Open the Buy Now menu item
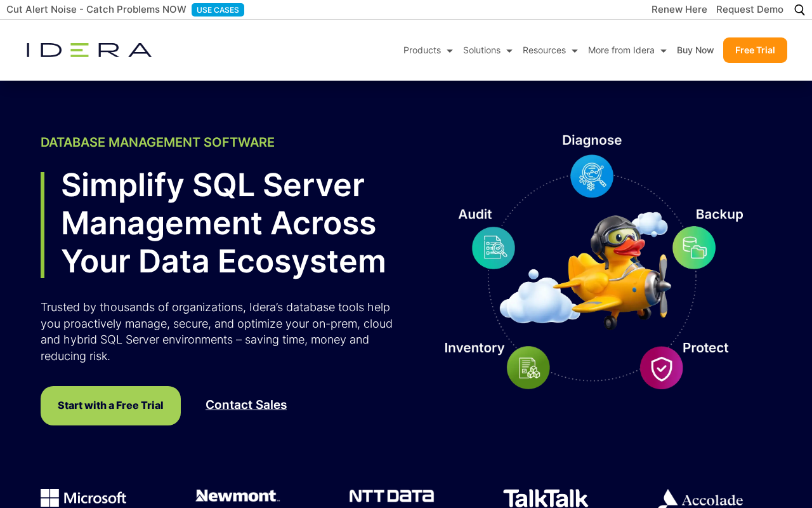 [695, 50]
